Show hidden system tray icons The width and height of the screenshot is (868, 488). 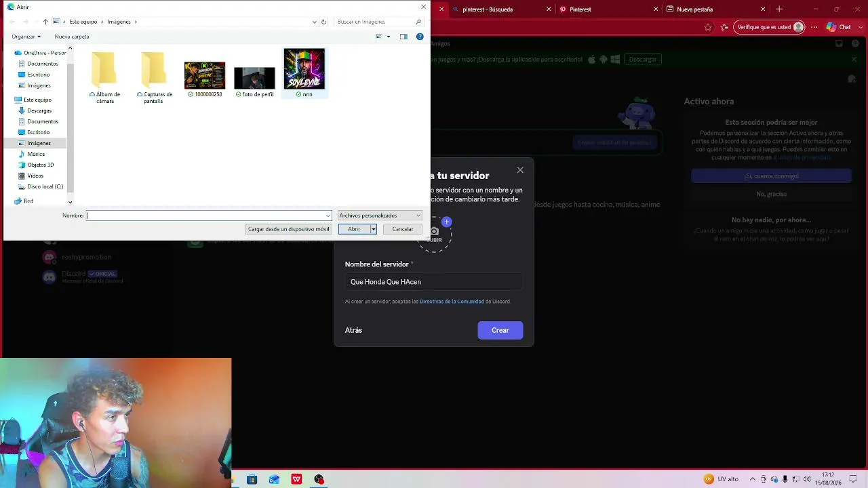pos(752,479)
